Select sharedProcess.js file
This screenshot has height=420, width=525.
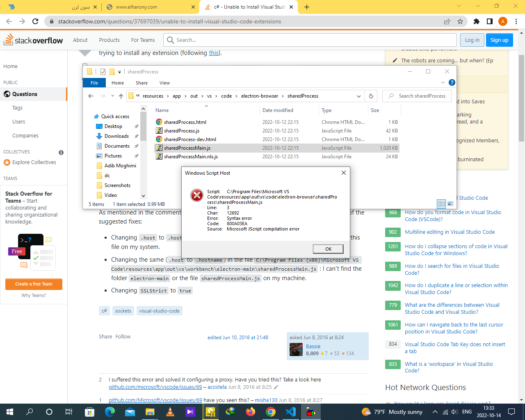181,131
